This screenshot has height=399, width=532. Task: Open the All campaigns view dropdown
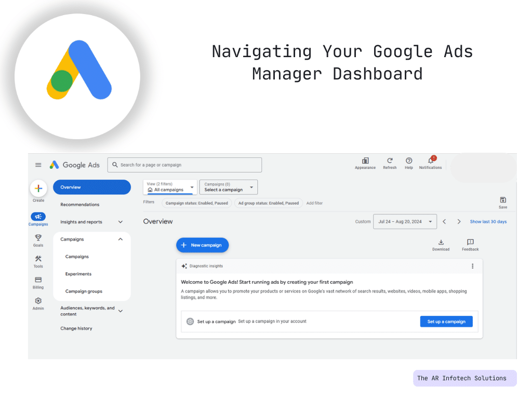click(x=170, y=187)
